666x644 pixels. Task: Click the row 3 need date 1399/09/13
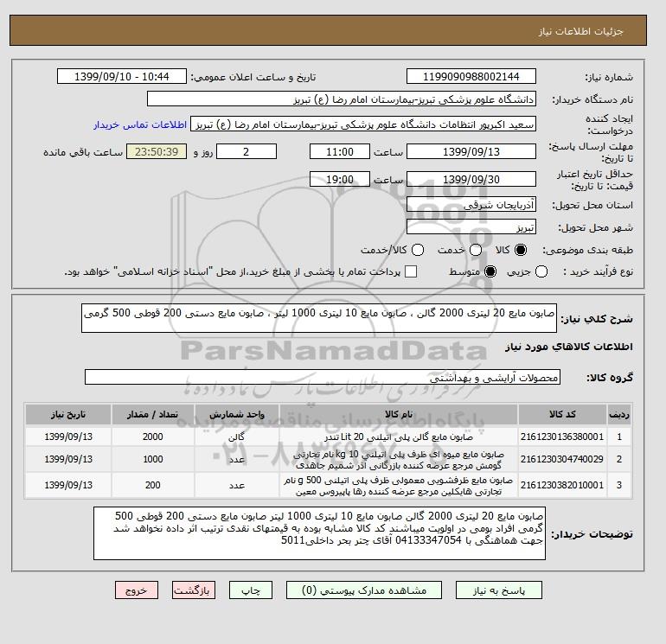(x=68, y=485)
